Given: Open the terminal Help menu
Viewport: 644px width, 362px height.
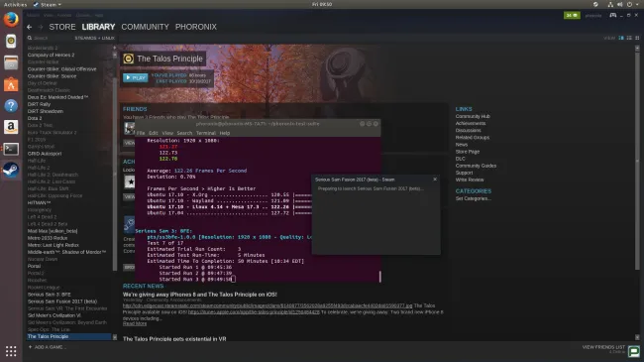Looking at the screenshot, I should pyautogui.click(x=225, y=133).
